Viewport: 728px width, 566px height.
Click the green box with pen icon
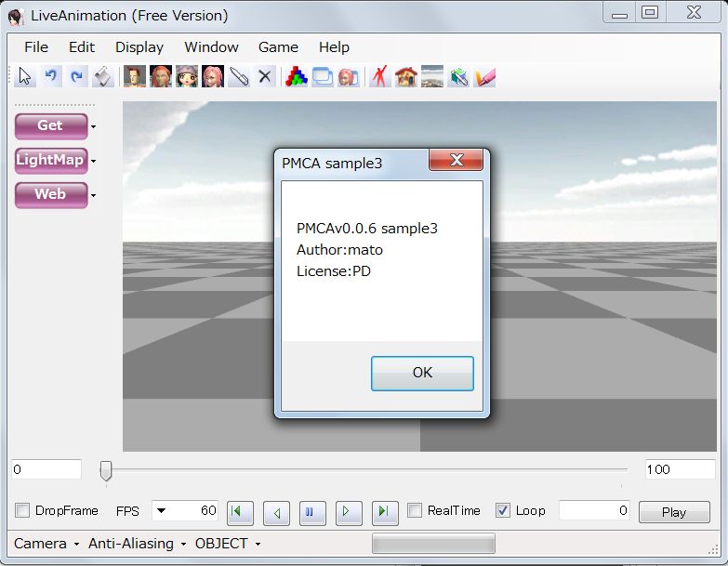458,76
